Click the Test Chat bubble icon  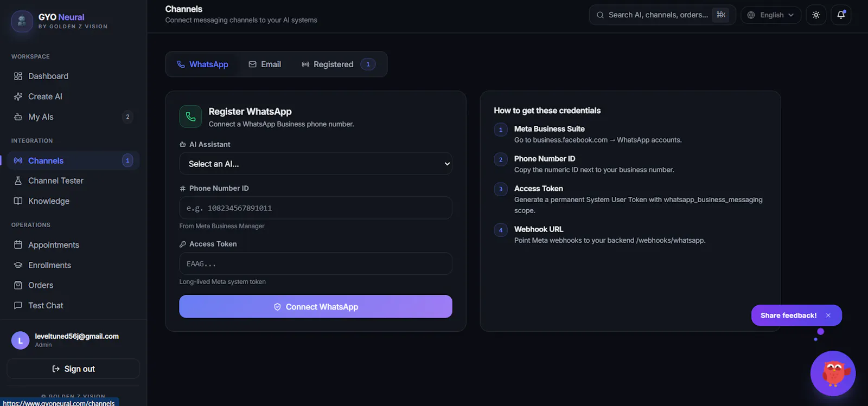18,305
